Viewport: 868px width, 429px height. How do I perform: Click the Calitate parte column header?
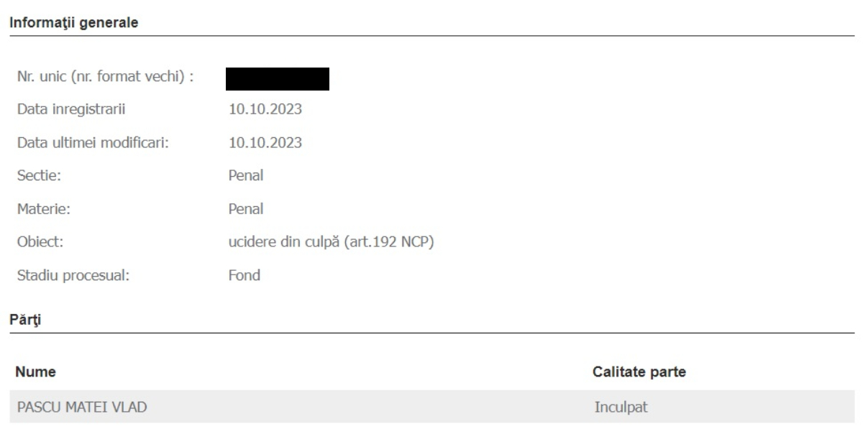[638, 372]
